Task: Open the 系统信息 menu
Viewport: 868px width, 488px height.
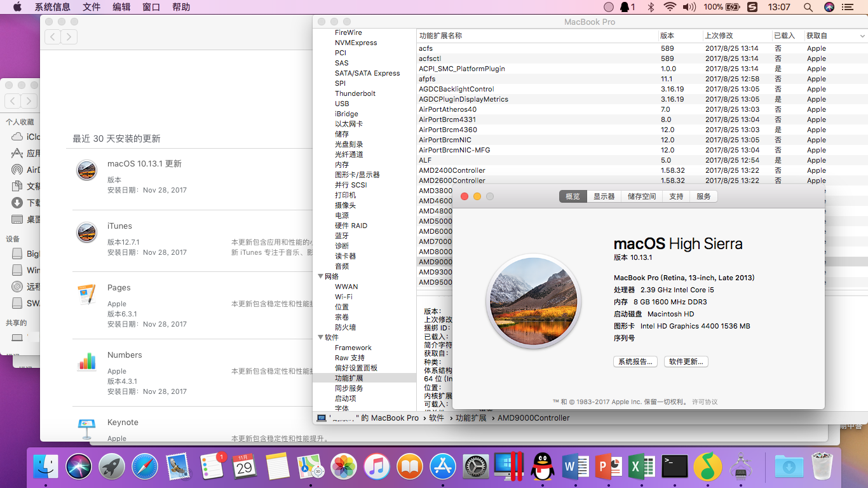Action: tap(52, 7)
